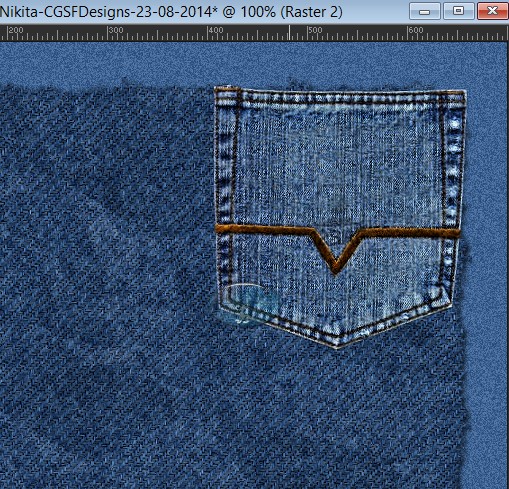Click the 300 mark on the horizontal ruler

pos(116,30)
